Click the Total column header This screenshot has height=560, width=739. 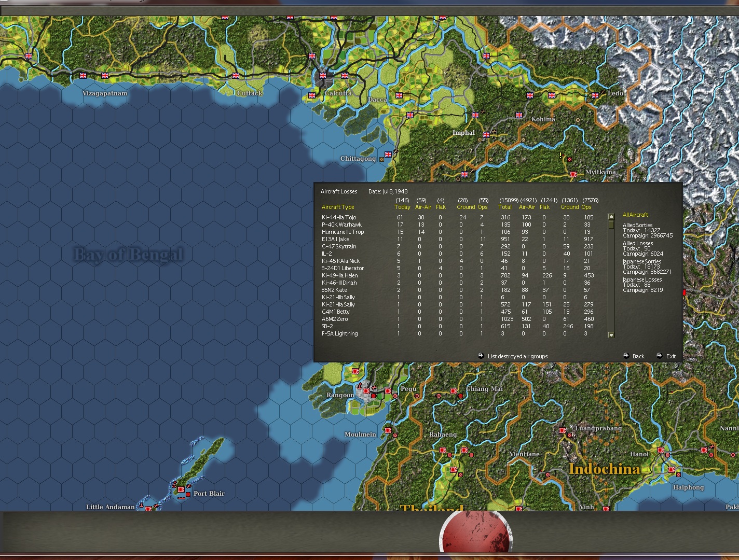click(505, 207)
